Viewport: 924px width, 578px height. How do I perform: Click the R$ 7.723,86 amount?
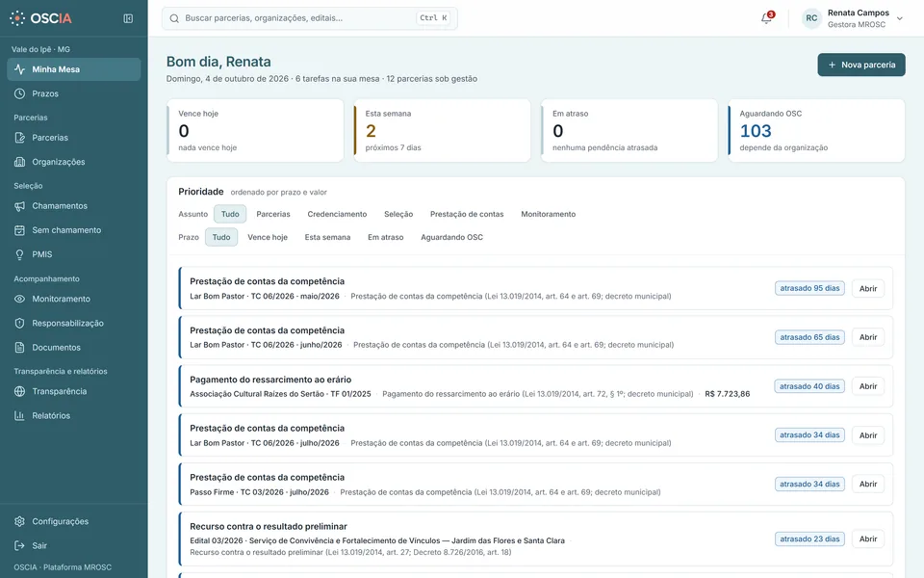728,394
